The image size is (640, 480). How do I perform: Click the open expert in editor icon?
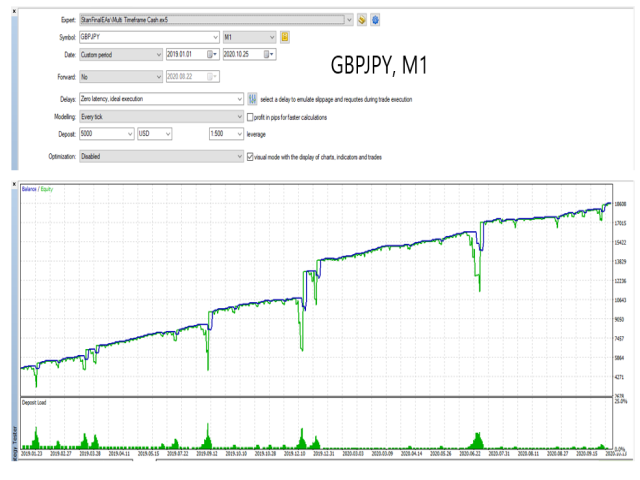click(362, 19)
